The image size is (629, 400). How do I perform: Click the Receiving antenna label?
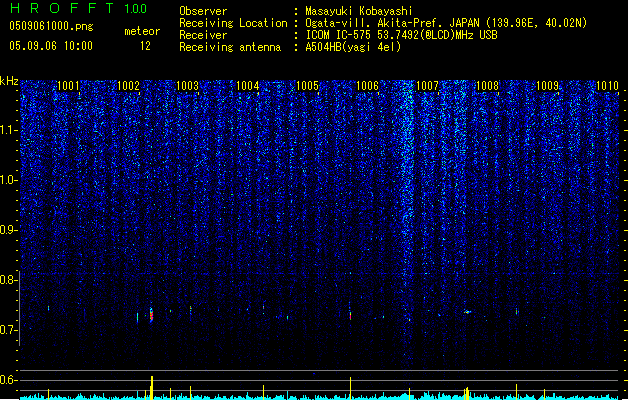click(x=230, y=47)
